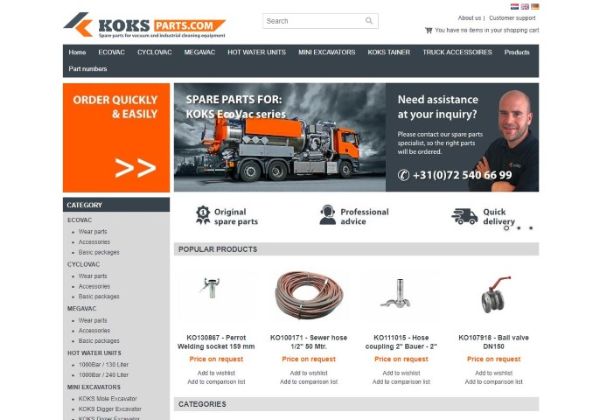Open the MINI EXCAVATORS menu item

click(327, 52)
